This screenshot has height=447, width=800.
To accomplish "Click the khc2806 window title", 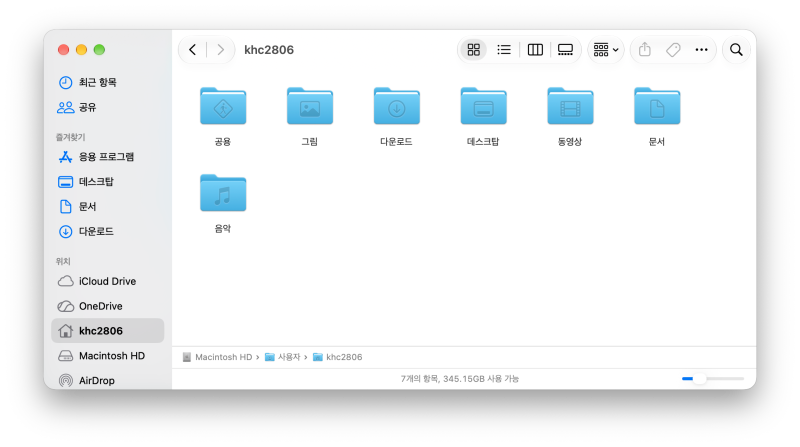I will 269,49.
